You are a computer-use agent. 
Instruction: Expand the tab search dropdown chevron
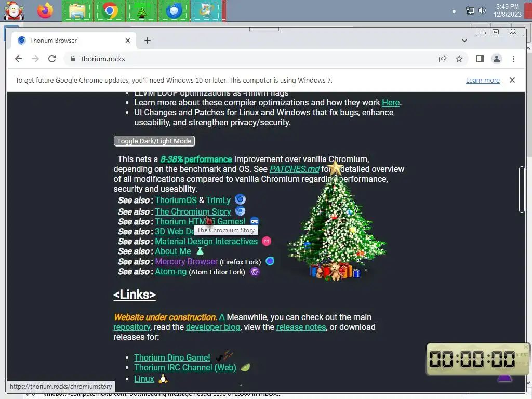[x=464, y=41]
